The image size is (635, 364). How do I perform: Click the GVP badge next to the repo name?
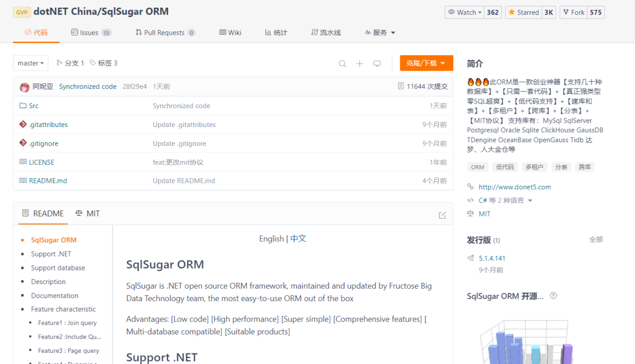tap(22, 11)
